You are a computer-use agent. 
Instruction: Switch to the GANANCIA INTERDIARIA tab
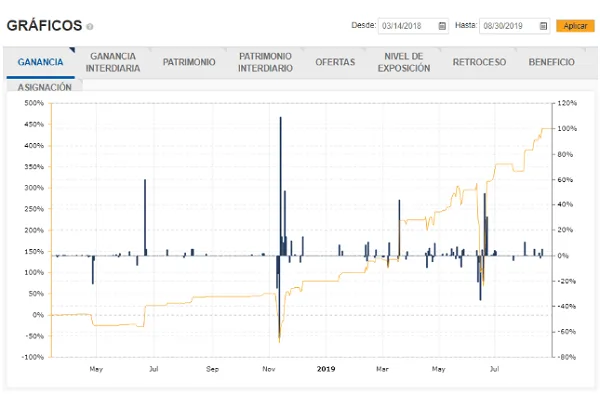[113, 62]
